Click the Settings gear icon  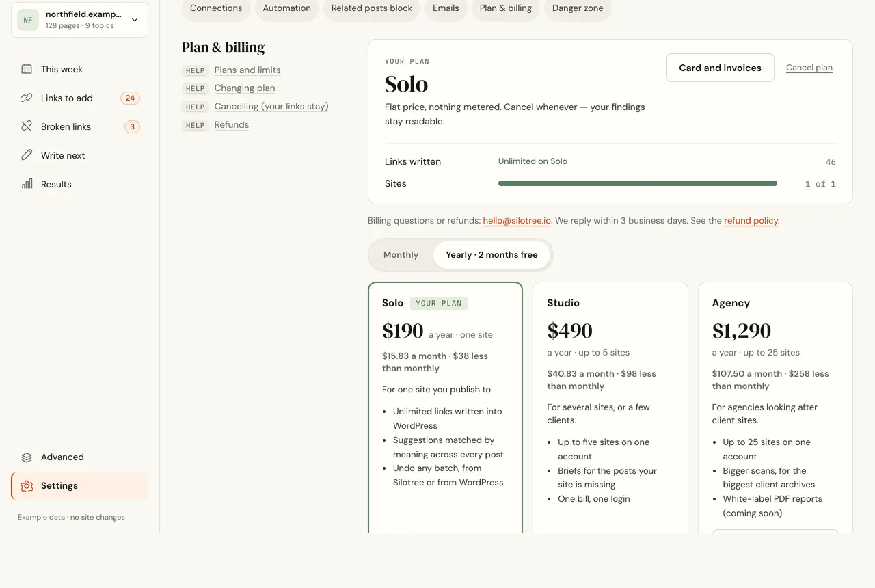pos(27,486)
